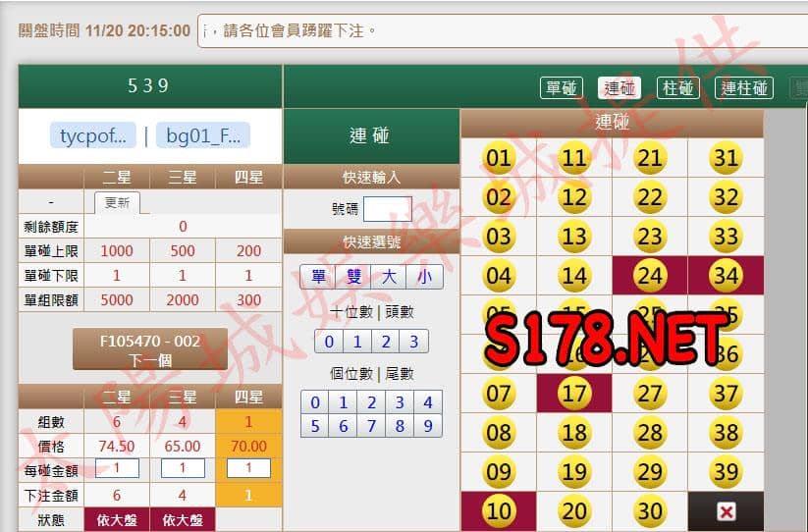Select number ball 13
The width and height of the screenshot is (808, 532).
[574, 237]
